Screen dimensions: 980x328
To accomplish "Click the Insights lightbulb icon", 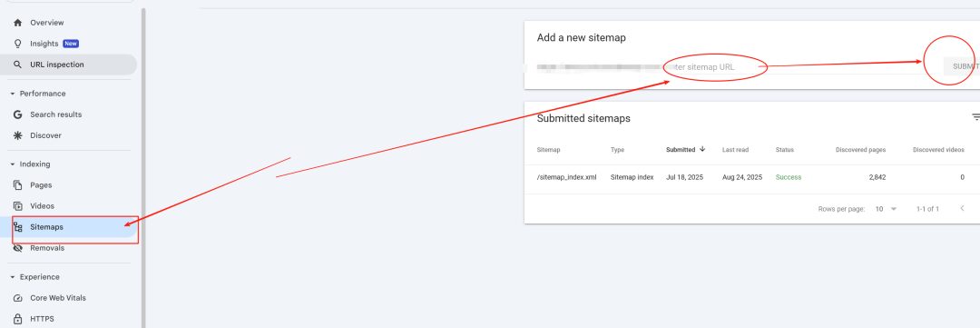I will tap(17, 44).
